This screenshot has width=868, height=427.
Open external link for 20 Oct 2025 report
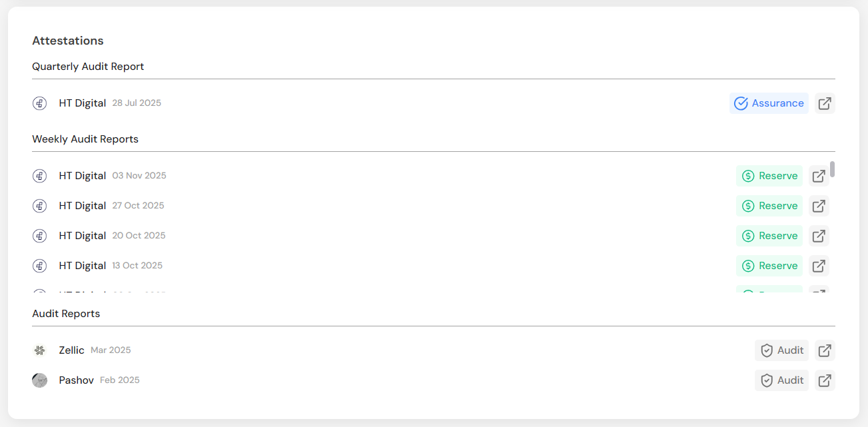[819, 236]
